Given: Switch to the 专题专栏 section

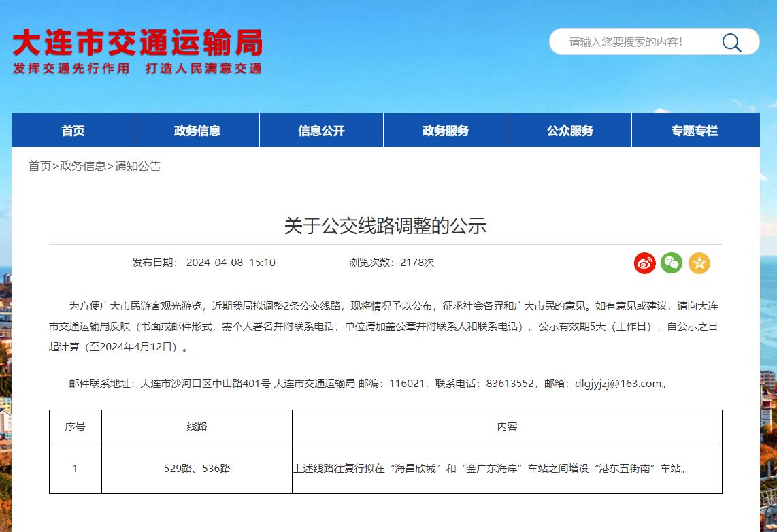Looking at the screenshot, I should (x=695, y=131).
